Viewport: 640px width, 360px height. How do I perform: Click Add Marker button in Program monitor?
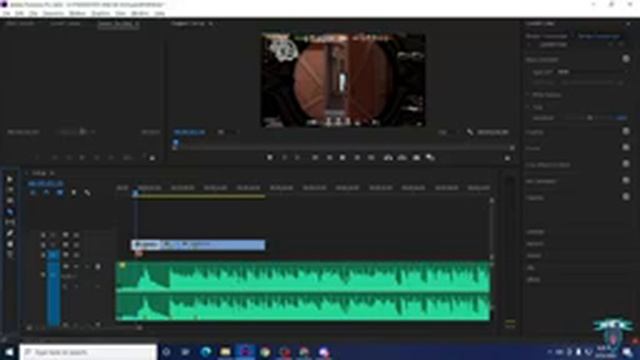click(270, 158)
